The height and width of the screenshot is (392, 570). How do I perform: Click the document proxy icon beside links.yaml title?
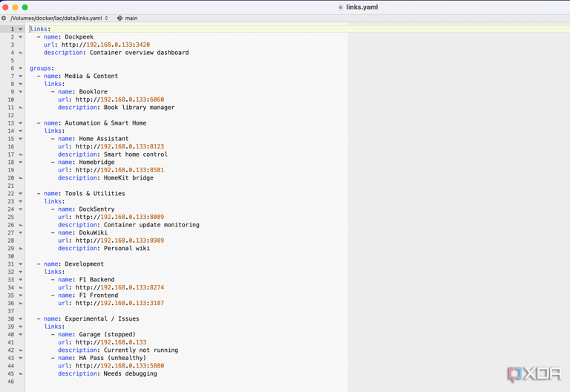(341, 7)
